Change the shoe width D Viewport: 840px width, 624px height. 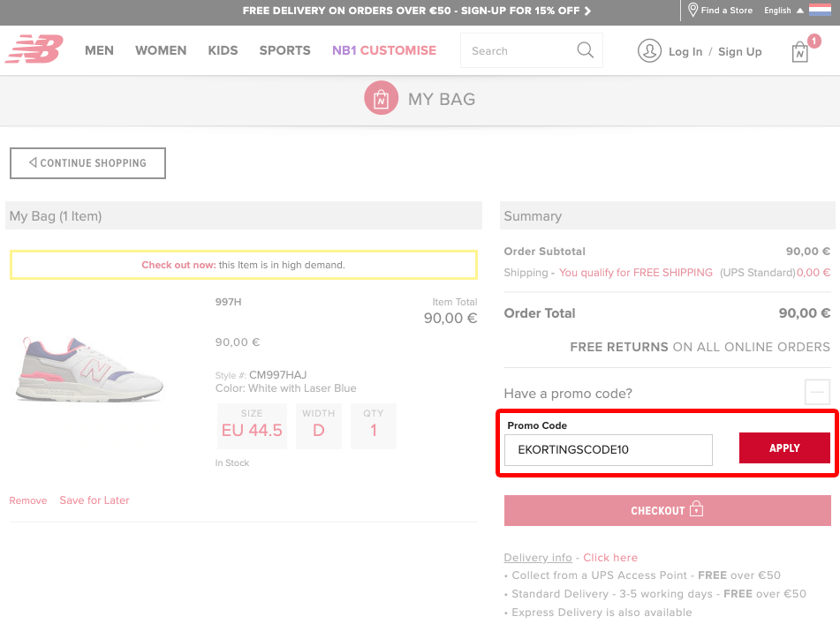pyautogui.click(x=319, y=425)
